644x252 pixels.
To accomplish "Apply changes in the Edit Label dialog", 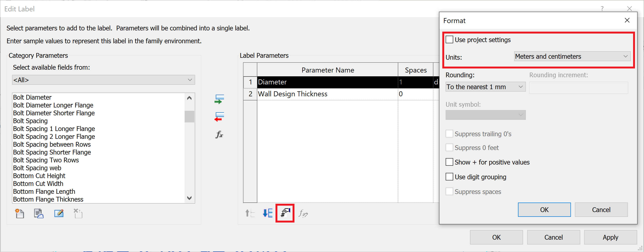I will tap(610, 237).
